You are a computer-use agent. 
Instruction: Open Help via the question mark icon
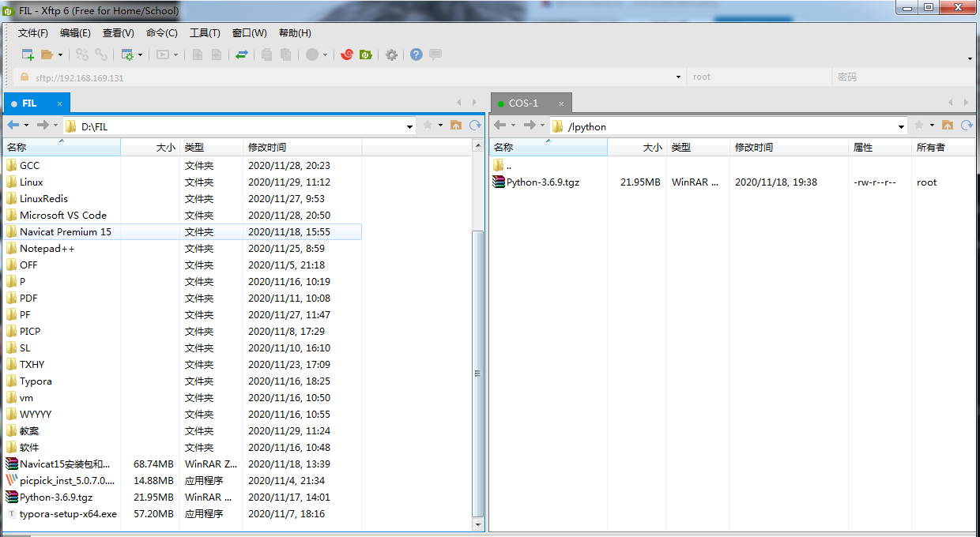[416, 54]
